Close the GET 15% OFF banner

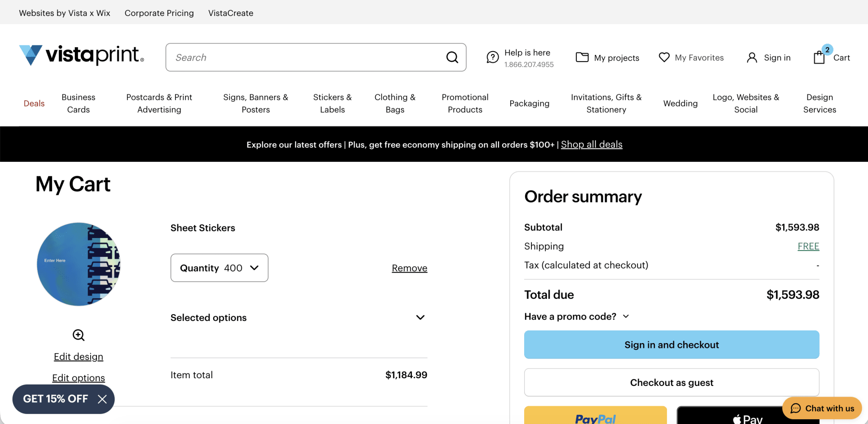[x=102, y=399]
